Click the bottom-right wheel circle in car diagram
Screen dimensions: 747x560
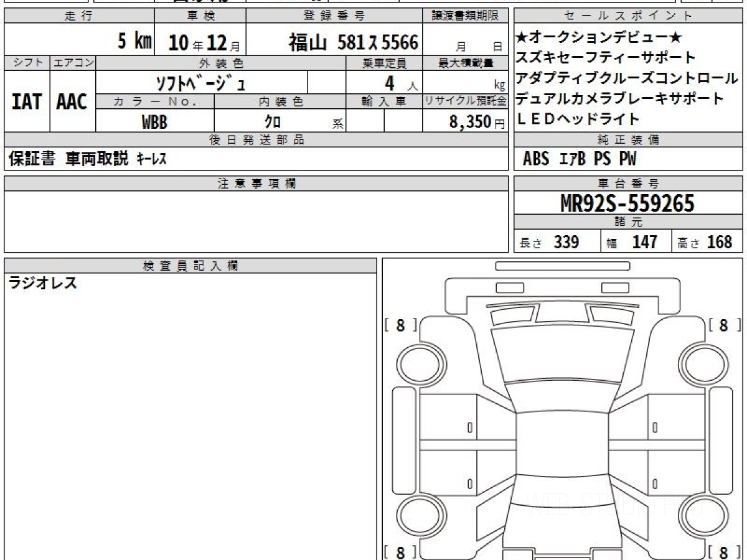pyautogui.click(x=703, y=516)
